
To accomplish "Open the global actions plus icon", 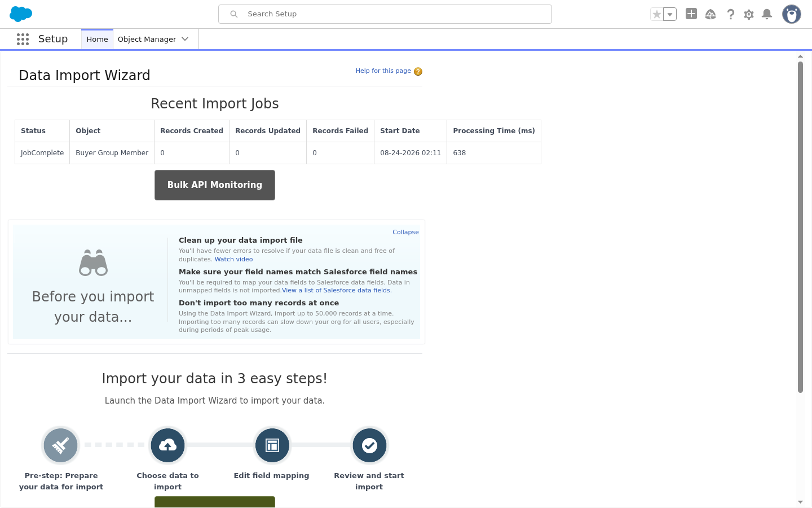I will [x=691, y=14].
